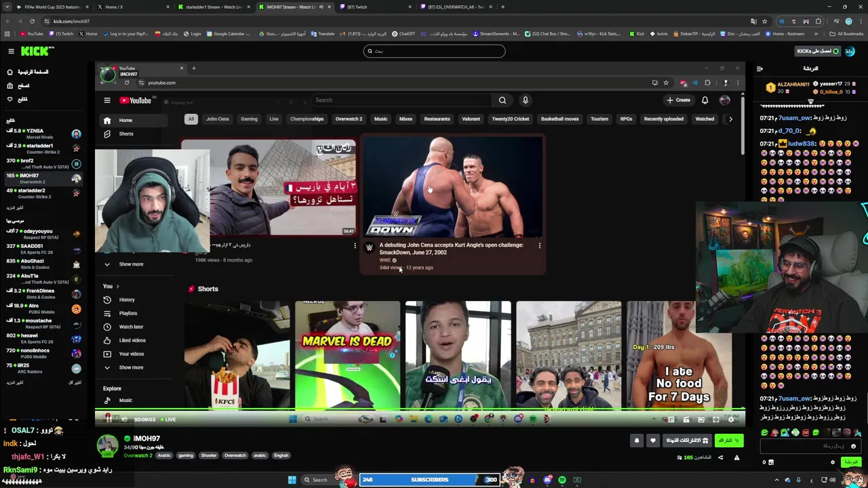Open YouTube notifications bell

point(705,100)
